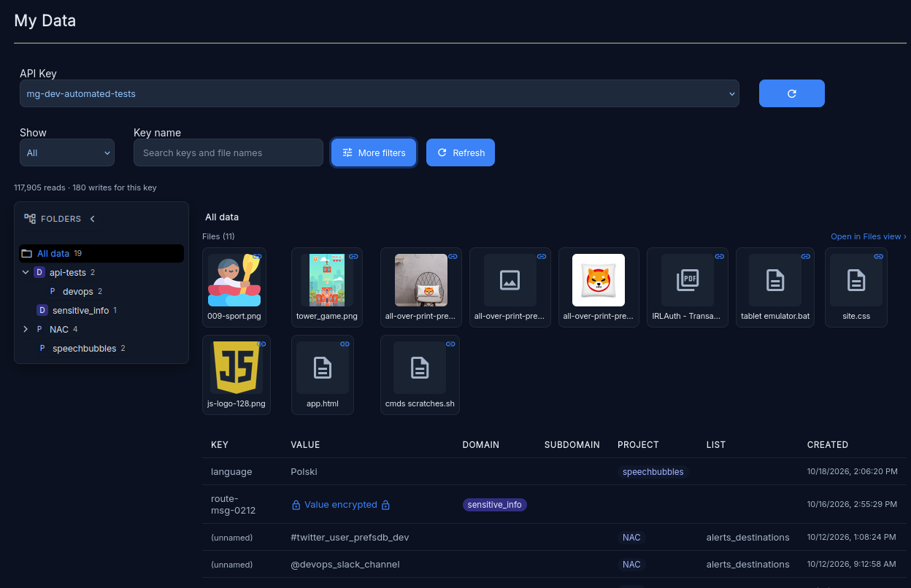Image resolution: width=911 pixels, height=588 pixels.
Task: Click the Refresh button
Action: tap(461, 152)
